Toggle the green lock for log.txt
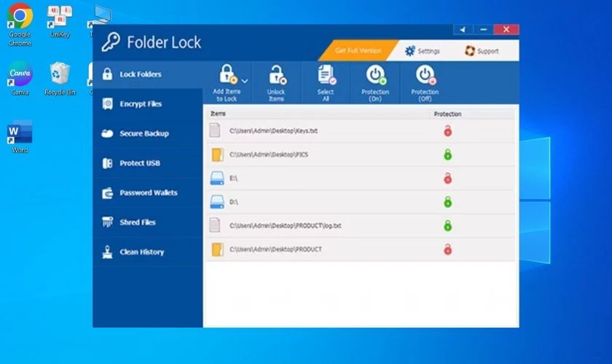This screenshot has width=612, height=364. 447,226
